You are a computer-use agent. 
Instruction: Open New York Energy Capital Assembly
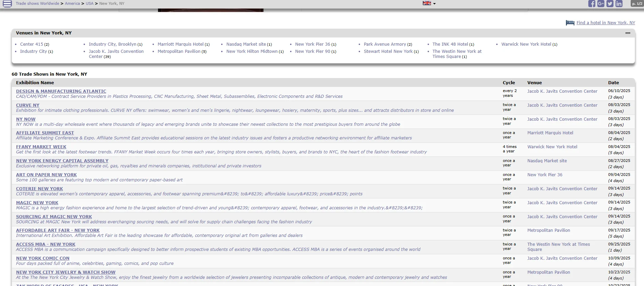[62, 161]
